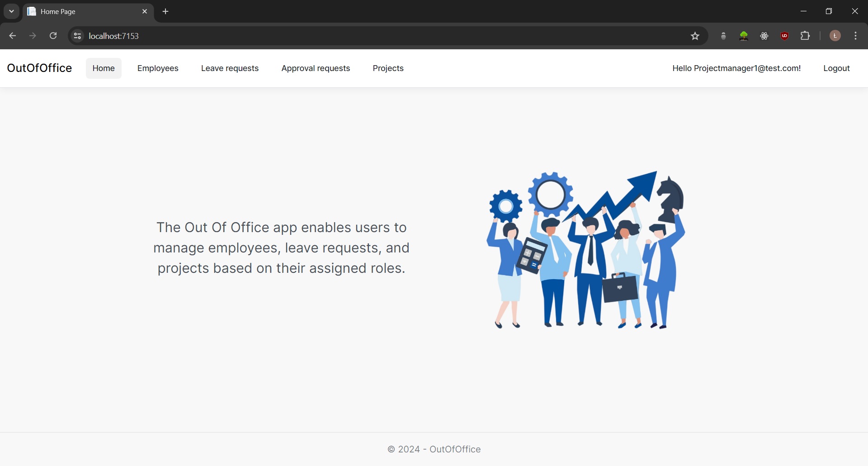This screenshot has width=868, height=466.
Task: Open the browser profile avatar
Action: 835,36
